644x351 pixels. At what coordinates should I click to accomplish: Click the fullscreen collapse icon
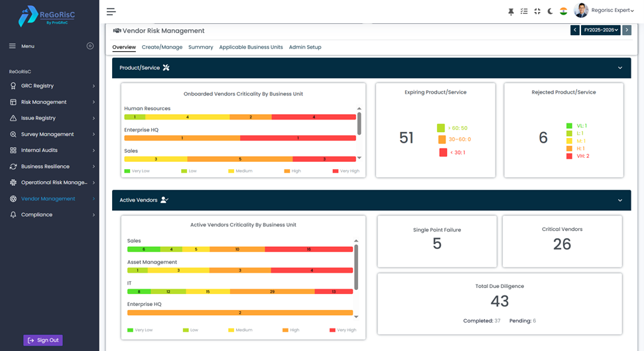point(537,11)
